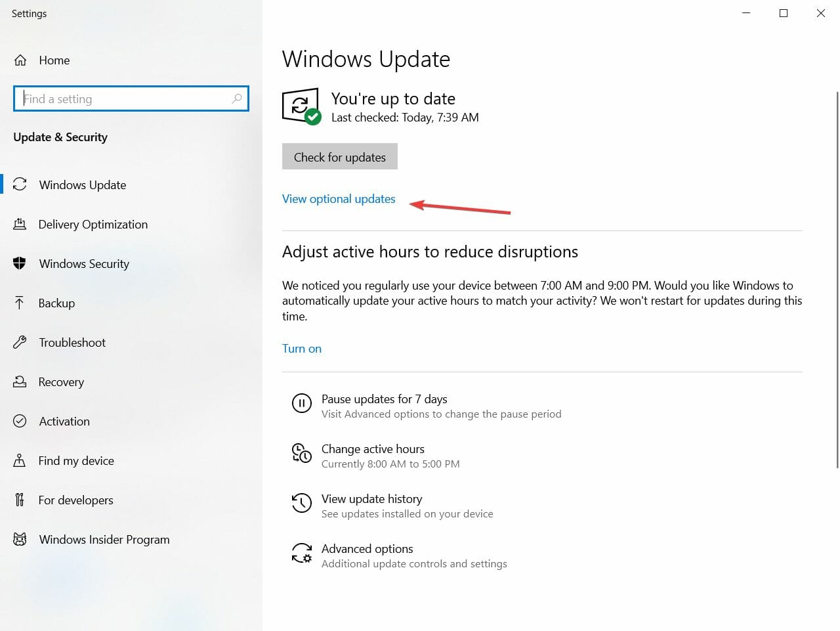840x631 pixels.
Task: Click the Find my device icon
Action: 20,460
